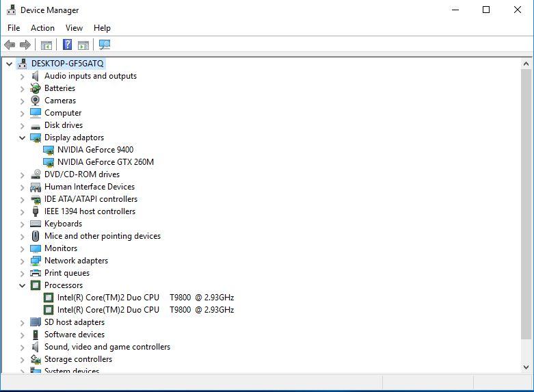Click the Keyboards category icon
The width and height of the screenshot is (534, 392).
[x=36, y=224]
